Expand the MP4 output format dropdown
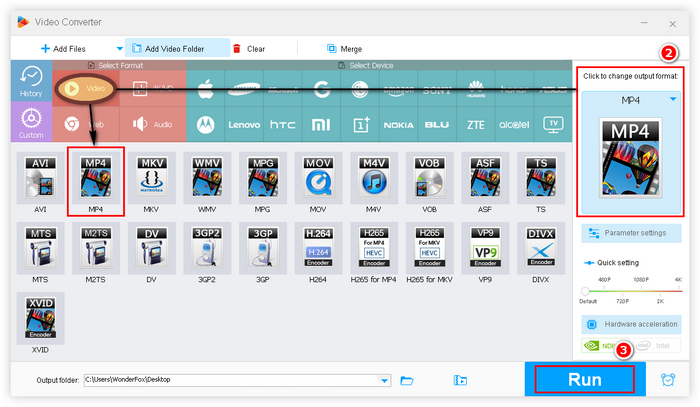The height and width of the screenshot is (407, 700). (x=673, y=99)
